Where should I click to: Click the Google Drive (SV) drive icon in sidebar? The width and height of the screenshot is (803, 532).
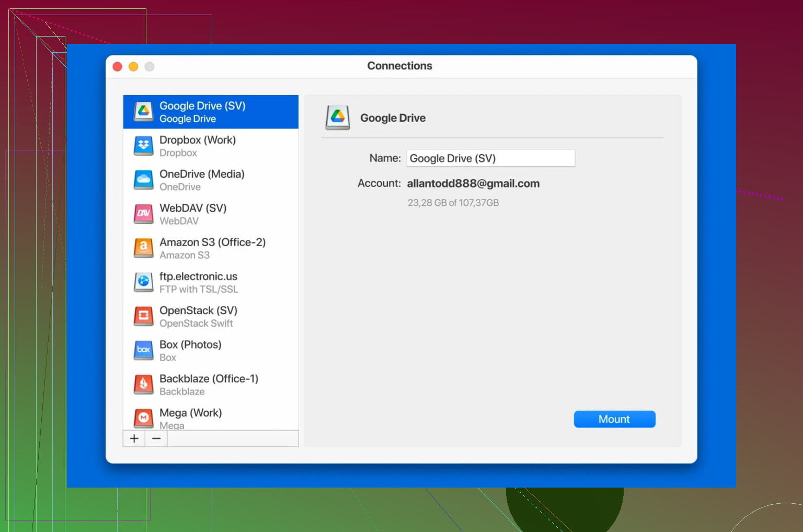point(143,112)
